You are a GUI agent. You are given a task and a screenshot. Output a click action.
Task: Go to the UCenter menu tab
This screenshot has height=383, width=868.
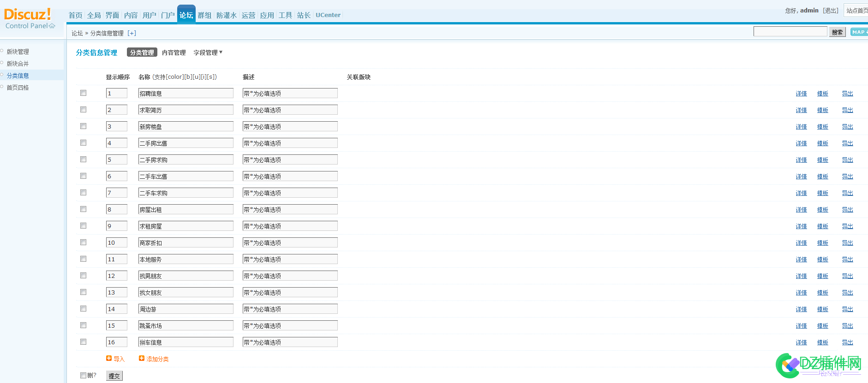[328, 15]
